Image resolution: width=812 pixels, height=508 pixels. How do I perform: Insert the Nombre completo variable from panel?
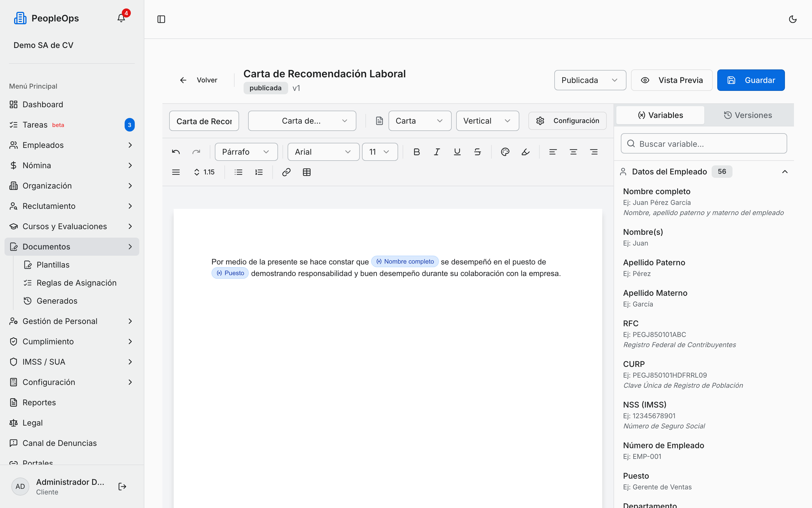704,202
